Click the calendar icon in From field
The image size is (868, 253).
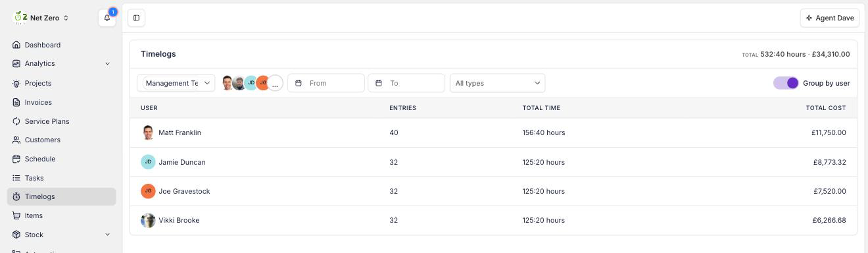click(299, 83)
